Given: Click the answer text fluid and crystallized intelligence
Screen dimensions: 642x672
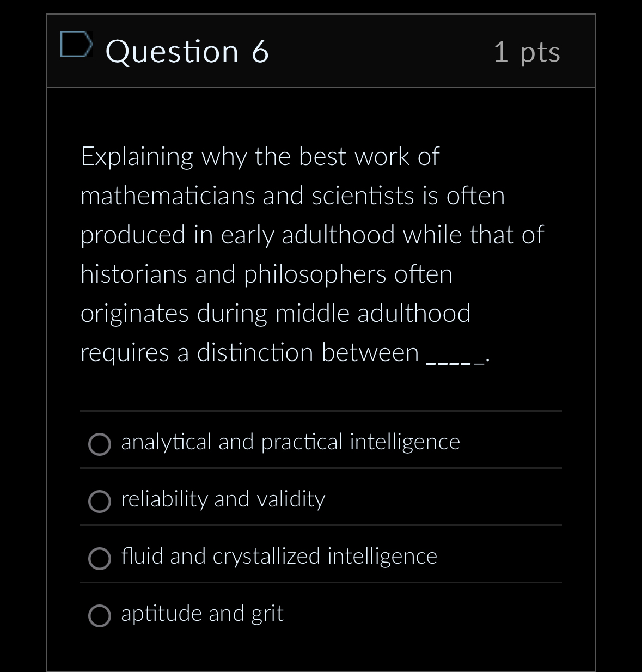Looking at the screenshot, I should [x=279, y=556].
